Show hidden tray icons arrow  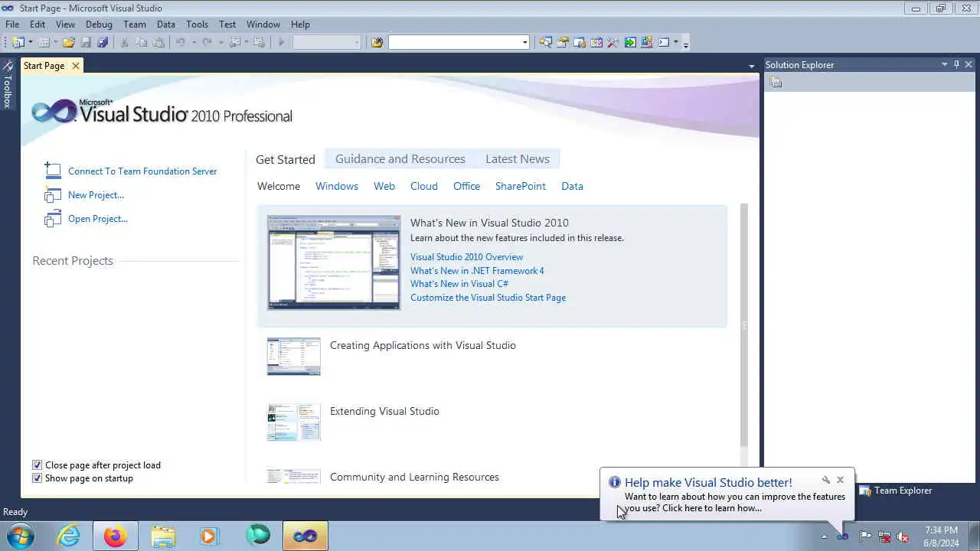pyautogui.click(x=824, y=536)
